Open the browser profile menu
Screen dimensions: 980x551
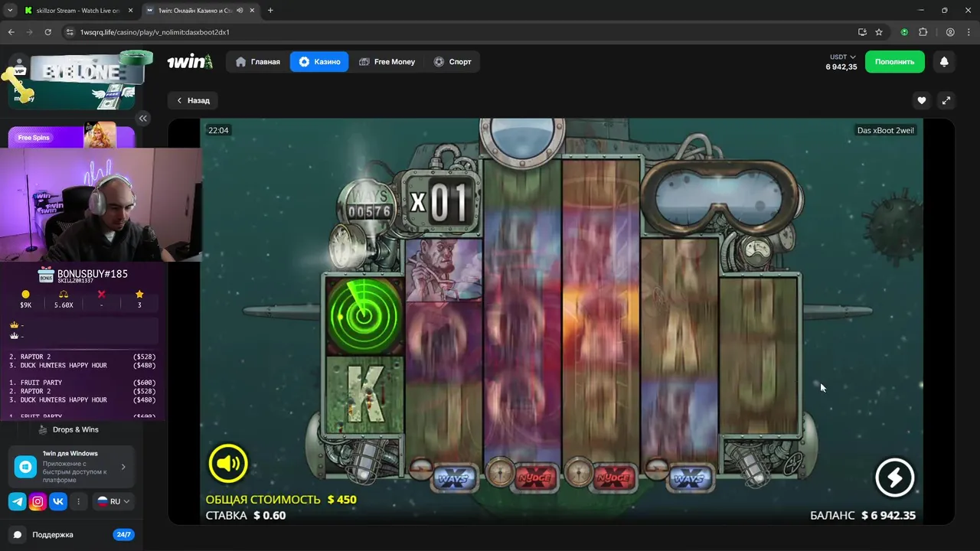coord(950,32)
